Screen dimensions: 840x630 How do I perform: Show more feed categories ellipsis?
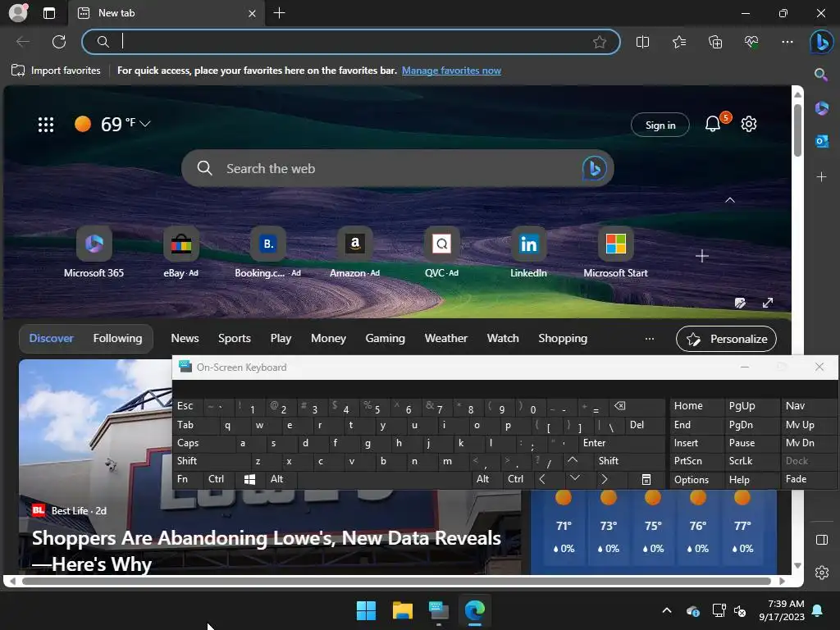click(650, 339)
